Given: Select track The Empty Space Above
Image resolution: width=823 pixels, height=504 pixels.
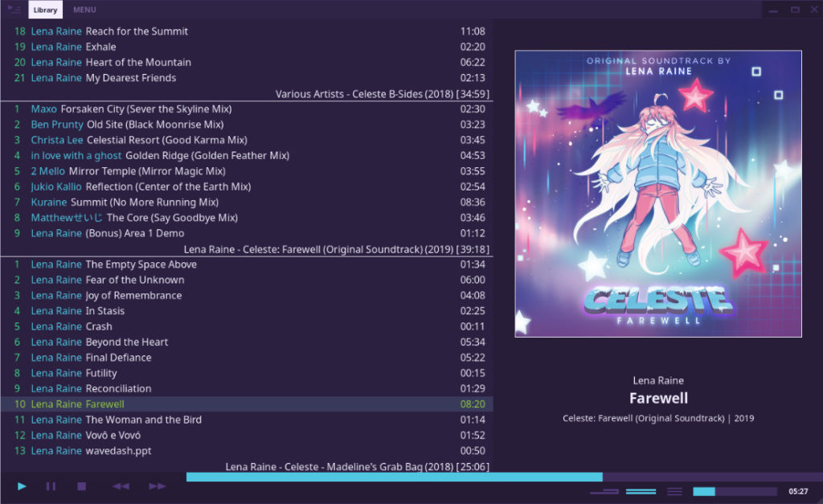Looking at the screenshot, I should [x=247, y=264].
